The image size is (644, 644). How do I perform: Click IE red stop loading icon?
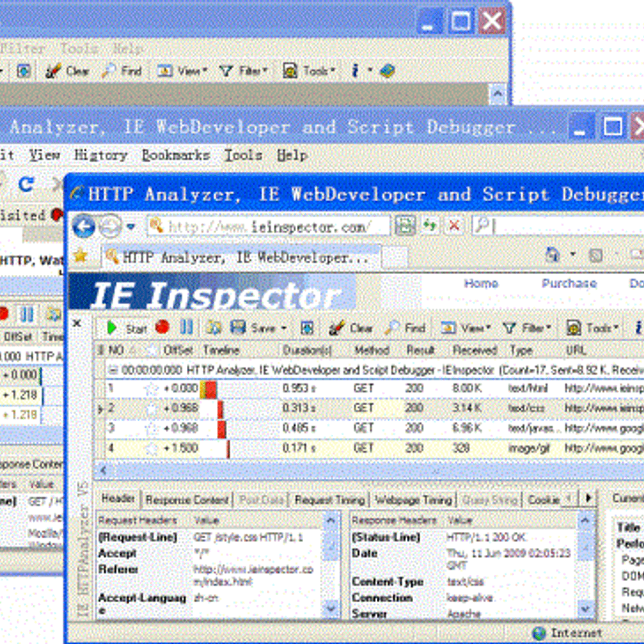[x=454, y=225]
